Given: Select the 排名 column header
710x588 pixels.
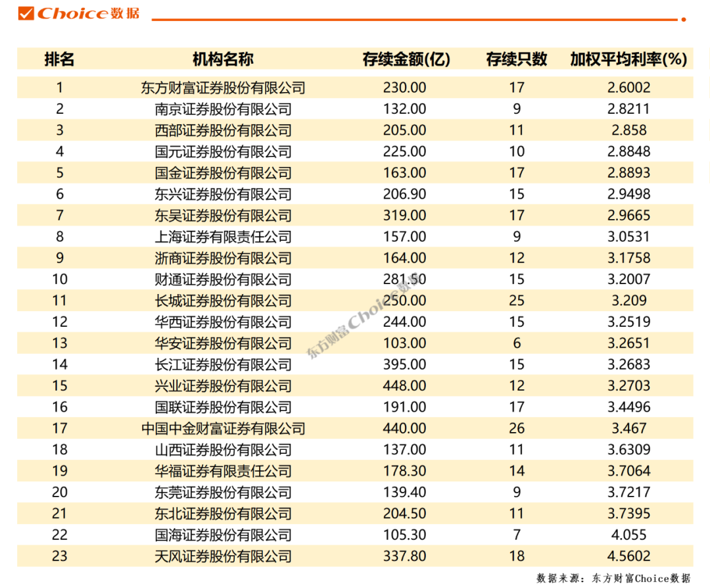Looking at the screenshot, I should click(59, 59).
